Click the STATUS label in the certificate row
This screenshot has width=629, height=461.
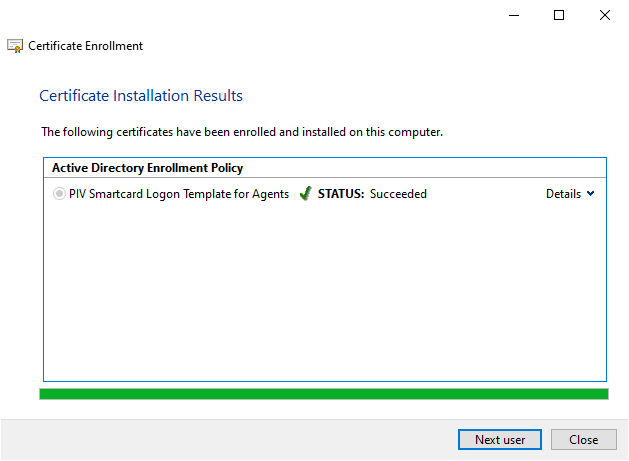coord(341,194)
